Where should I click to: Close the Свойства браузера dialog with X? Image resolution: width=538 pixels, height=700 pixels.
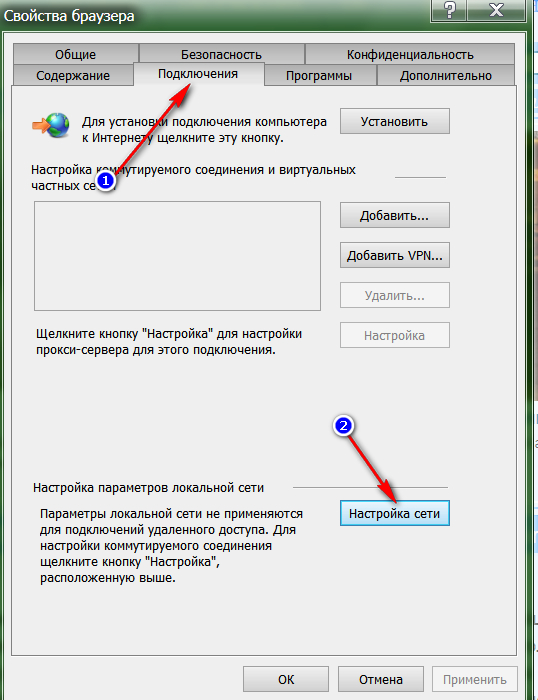point(496,10)
